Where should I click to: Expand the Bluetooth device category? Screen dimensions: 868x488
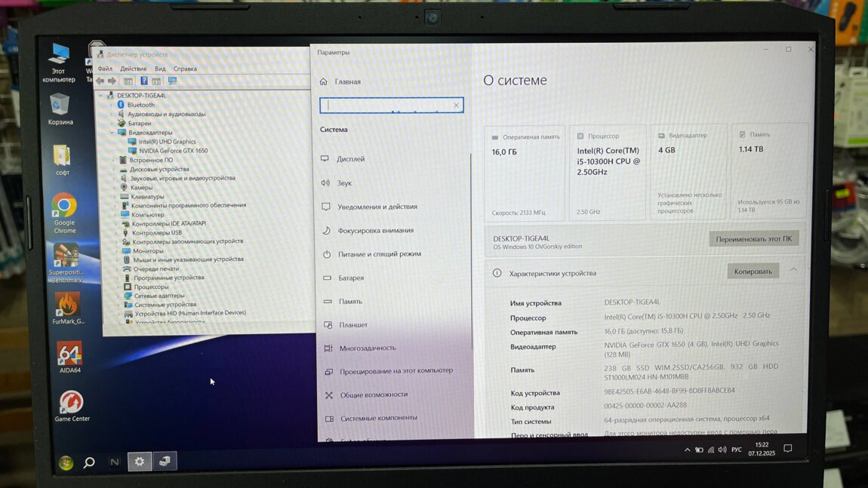pyautogui.click(x=112, y=105)
